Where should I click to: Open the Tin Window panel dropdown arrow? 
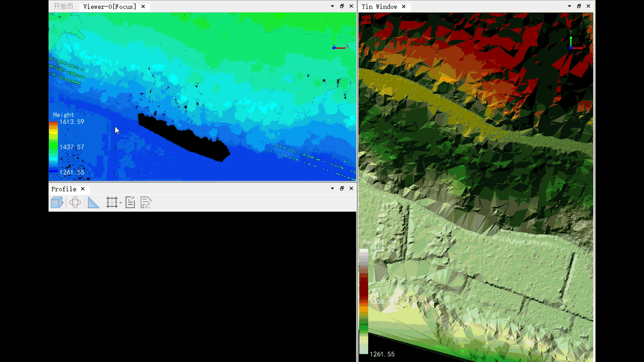tap(570, 6)
